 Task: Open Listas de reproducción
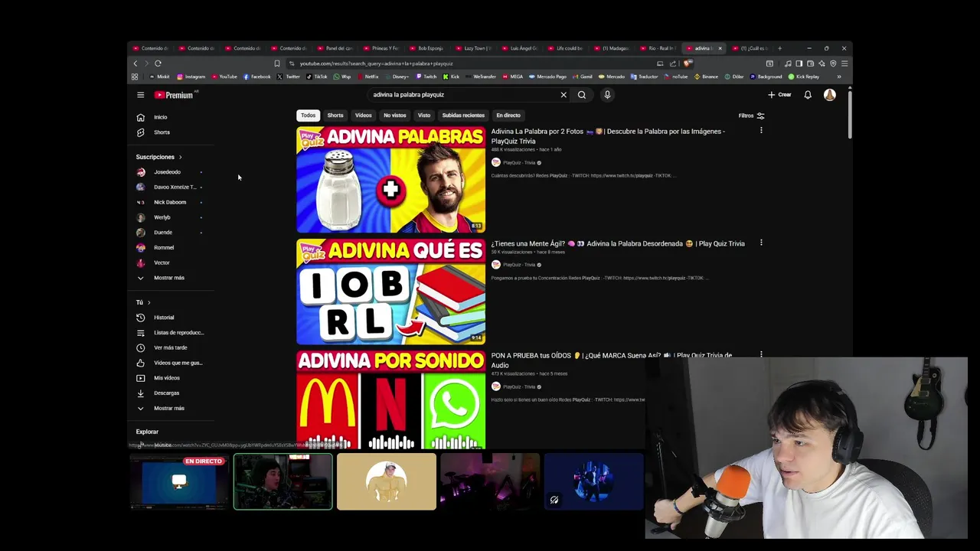tap(170, 333)
